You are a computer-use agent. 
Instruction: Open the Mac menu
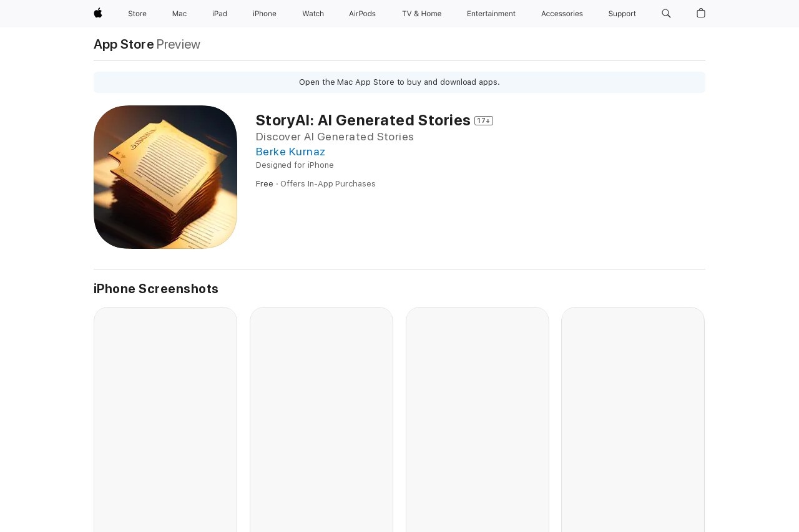pos(179,14)
